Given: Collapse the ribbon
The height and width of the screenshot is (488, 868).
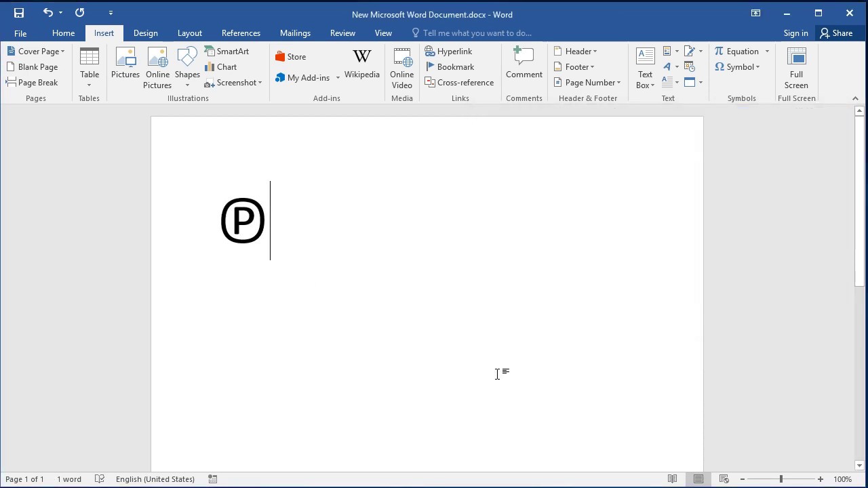Looking at the screenshot, I should pyautogui.click(x=855, y=98).
